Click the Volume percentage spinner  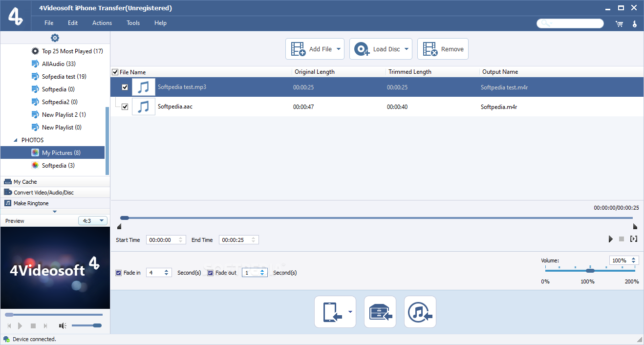tap(623, 260)
